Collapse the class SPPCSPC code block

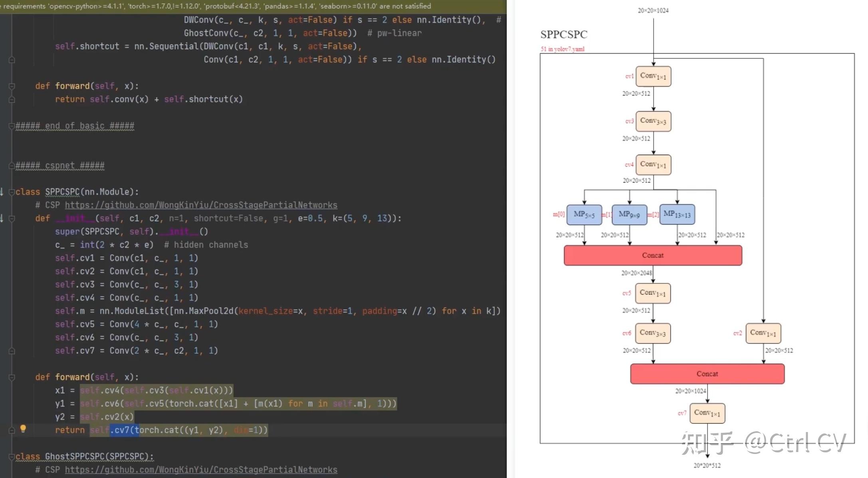[x=12, y=192]
